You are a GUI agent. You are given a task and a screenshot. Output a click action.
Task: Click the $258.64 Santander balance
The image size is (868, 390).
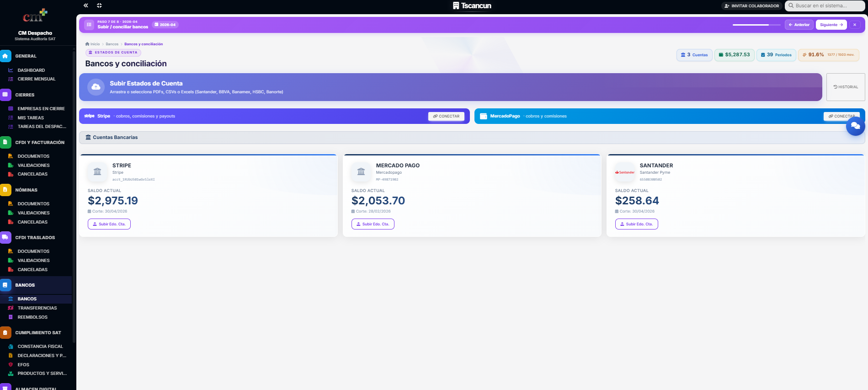click(x=637, y=201)
